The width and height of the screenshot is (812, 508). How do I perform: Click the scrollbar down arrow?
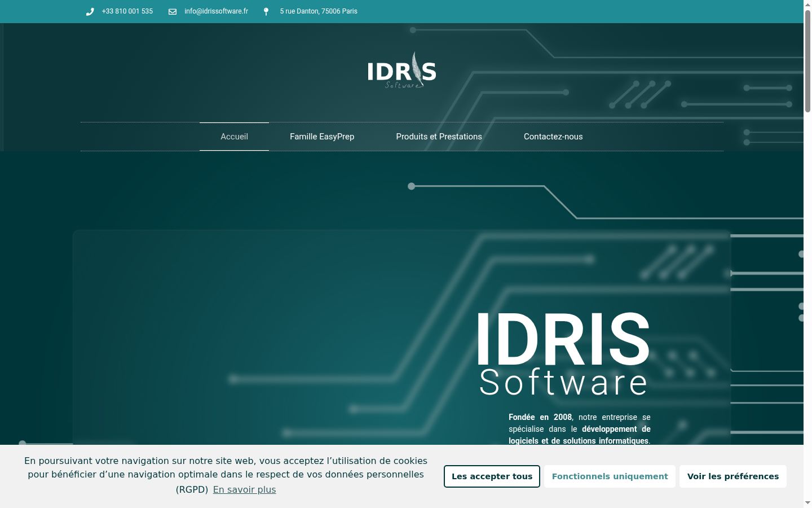click(x=807, y=503)
